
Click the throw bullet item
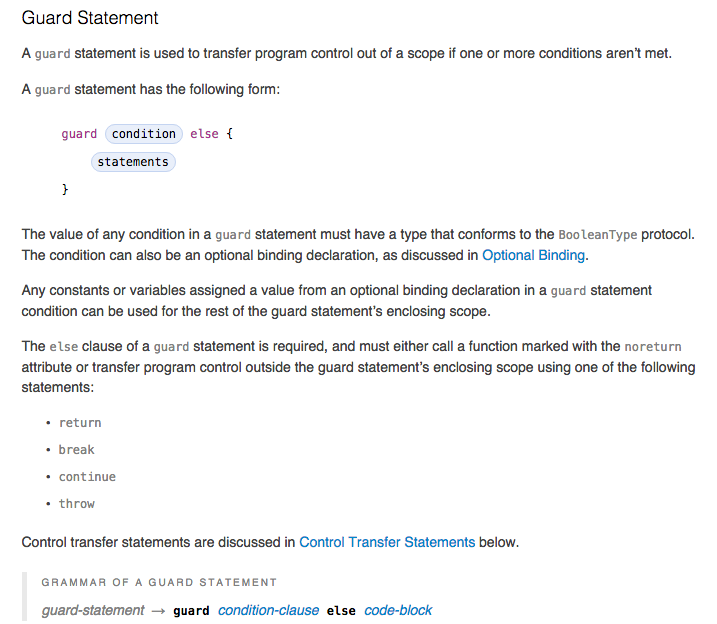(x=77, y=504)
